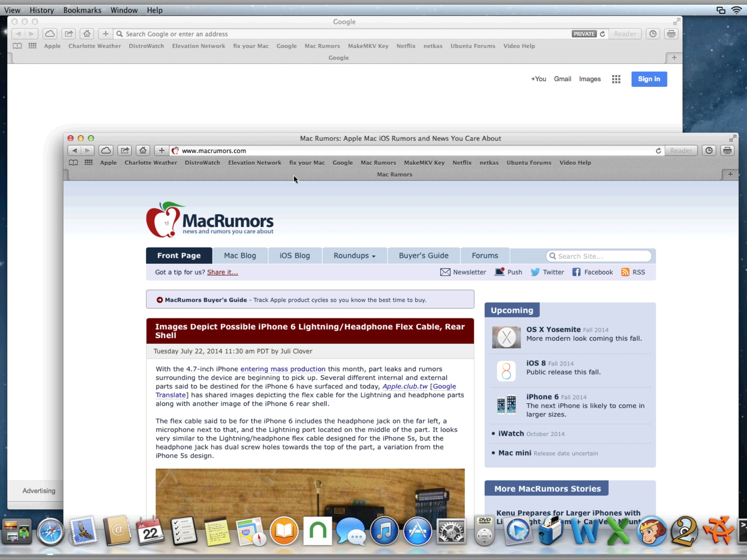The width and height of the screenshot is (747, 560).
Task: Open App Store from the Dock
Action: [x=418, y=531]
